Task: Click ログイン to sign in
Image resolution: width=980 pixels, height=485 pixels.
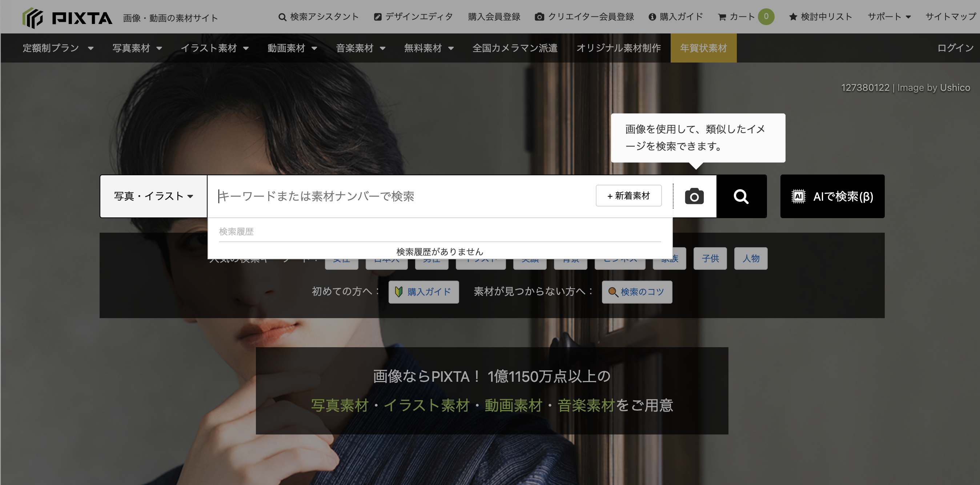Action: pyautogui.click(x=955, y=48)
